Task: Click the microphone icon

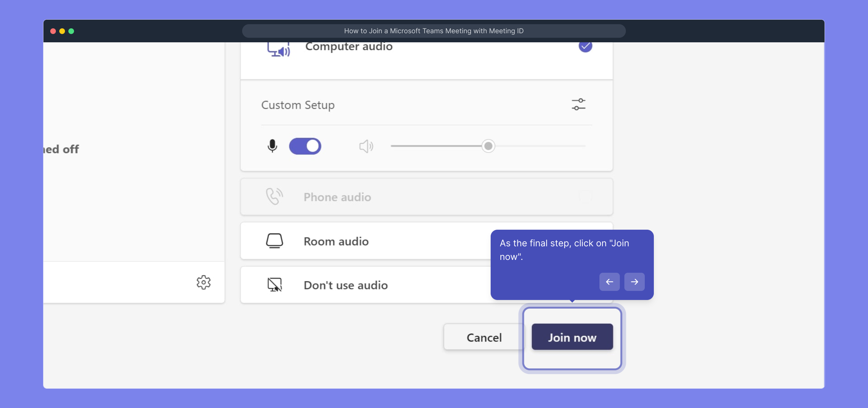Action: tap(272, 146)
